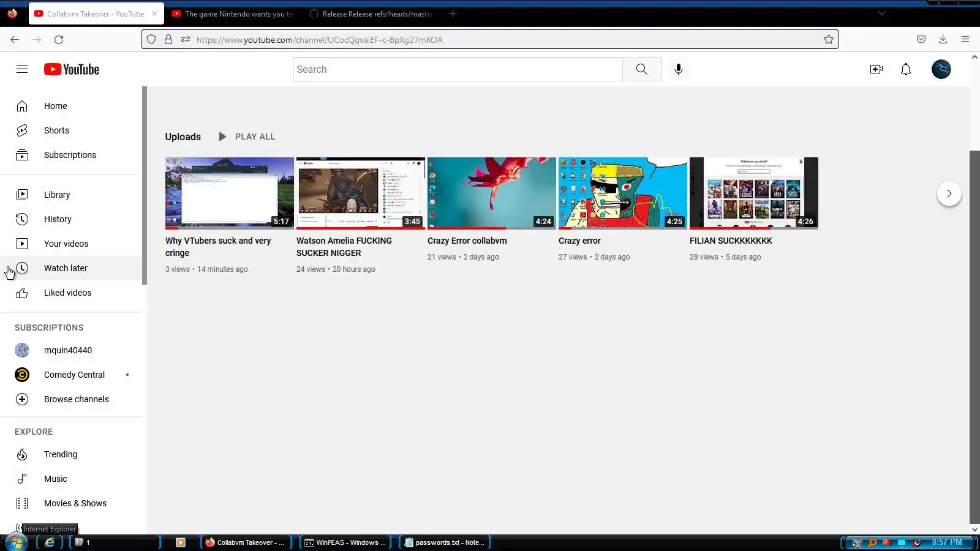Open the account avatar menu
The image size is (980, 551).
(x=941, y=69)
